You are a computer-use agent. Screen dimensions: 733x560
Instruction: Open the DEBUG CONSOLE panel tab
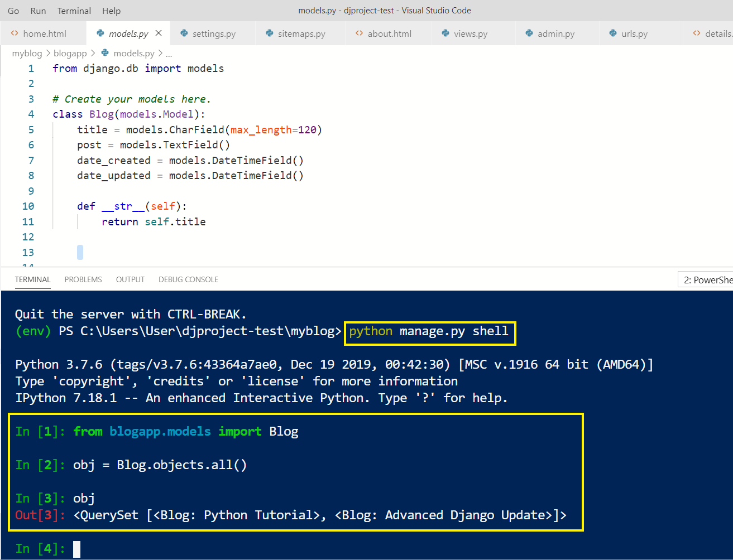point(188,279)
